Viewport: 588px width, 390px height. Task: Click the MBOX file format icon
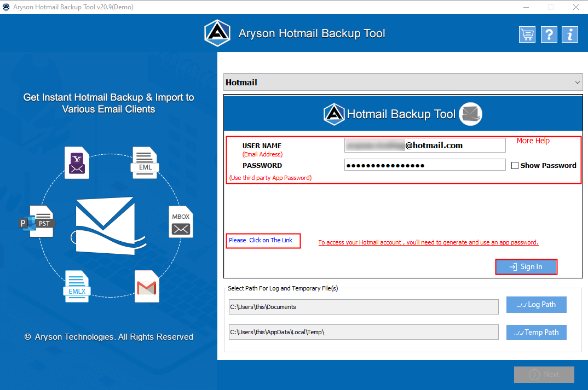(x=181, y=222)
